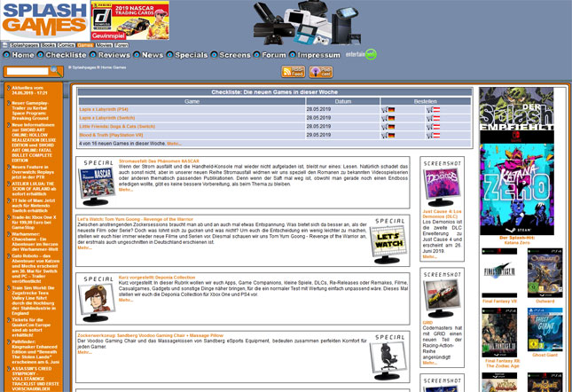Viewport: 572px width, 392px height.
Task: Open sidebar news 'TT Isle of Man' for Switch
Action: (x=33, y=205)
